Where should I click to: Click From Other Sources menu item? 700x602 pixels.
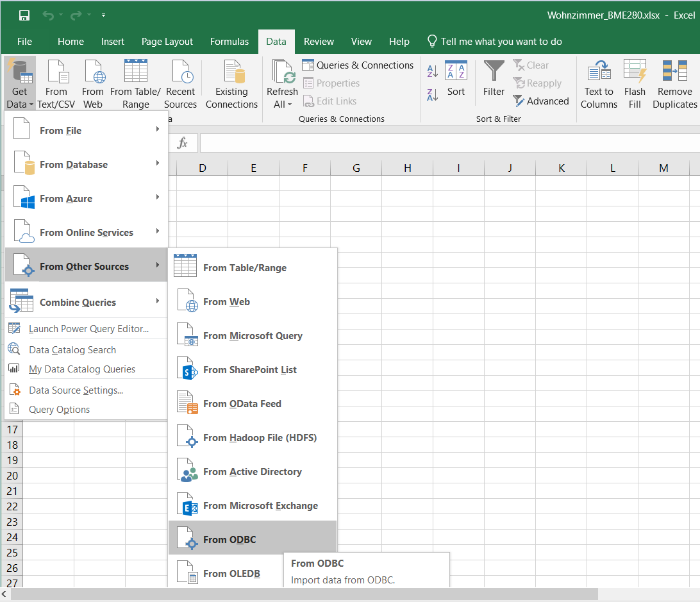pyautogui.click(x=86, y=265)
